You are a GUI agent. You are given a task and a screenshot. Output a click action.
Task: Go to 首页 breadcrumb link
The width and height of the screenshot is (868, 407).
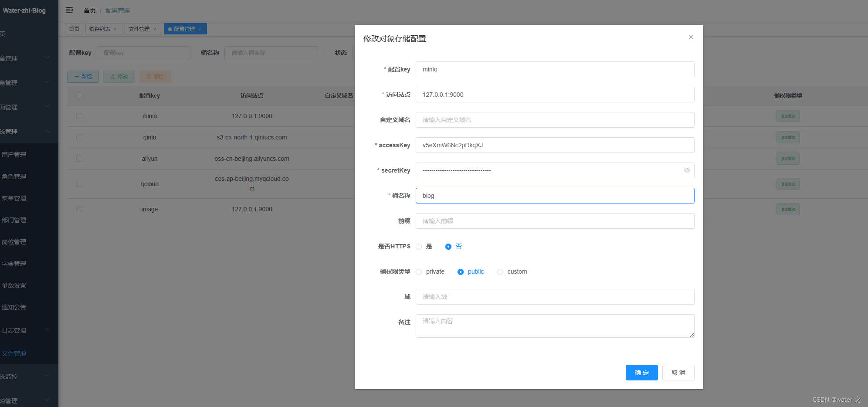(x=90, y=10)
